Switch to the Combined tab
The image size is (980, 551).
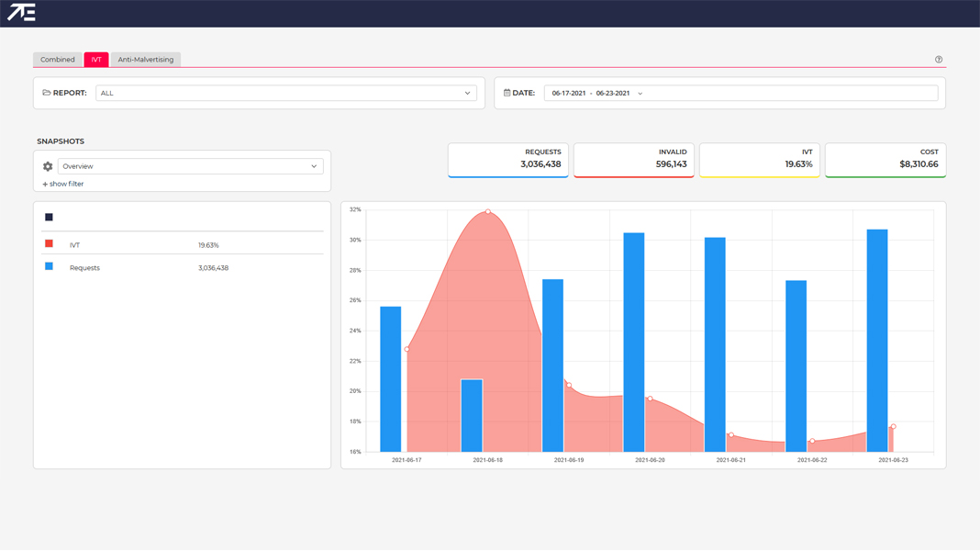[57, 60]
